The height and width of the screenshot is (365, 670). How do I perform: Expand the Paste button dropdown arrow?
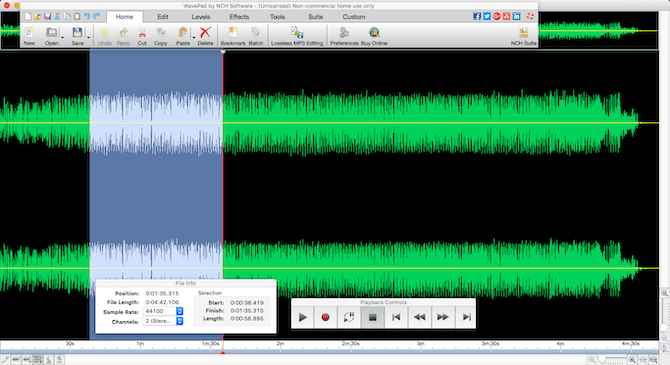tap(194, 38)
